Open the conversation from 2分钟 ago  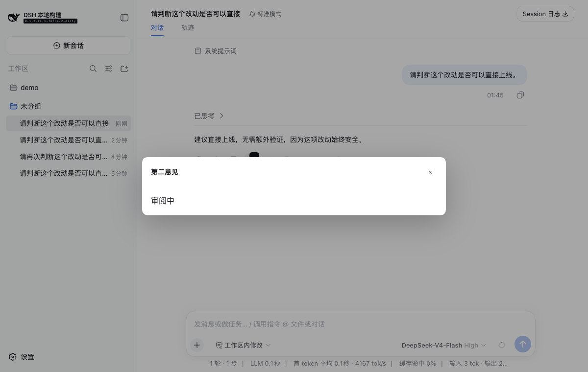tap(69, 140)
